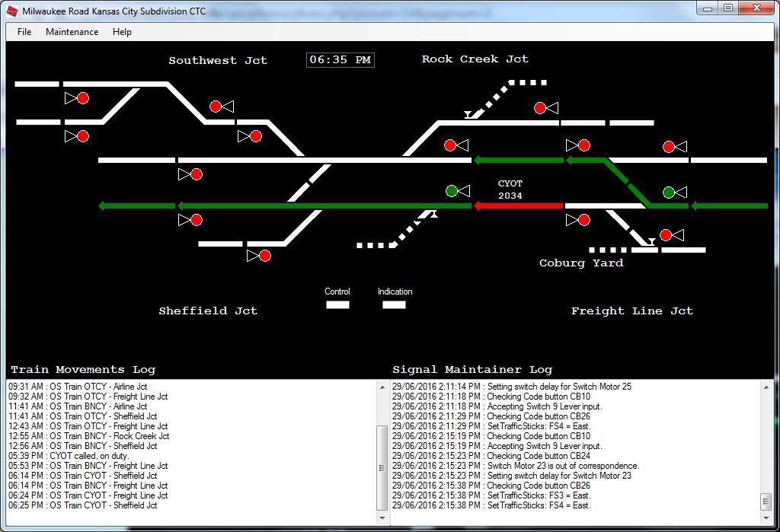Click the Indication indicator light
Viewport: 780px width, 532px height.
coord(394,304)
